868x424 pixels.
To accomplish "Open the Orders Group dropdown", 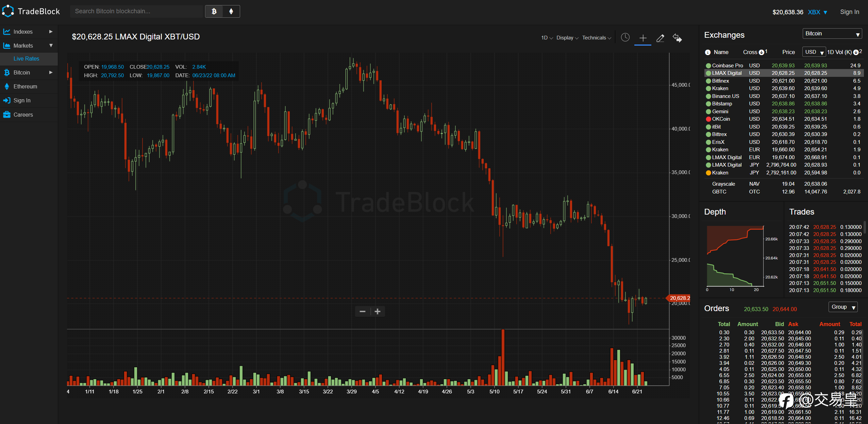I will (x=843, y=307).
